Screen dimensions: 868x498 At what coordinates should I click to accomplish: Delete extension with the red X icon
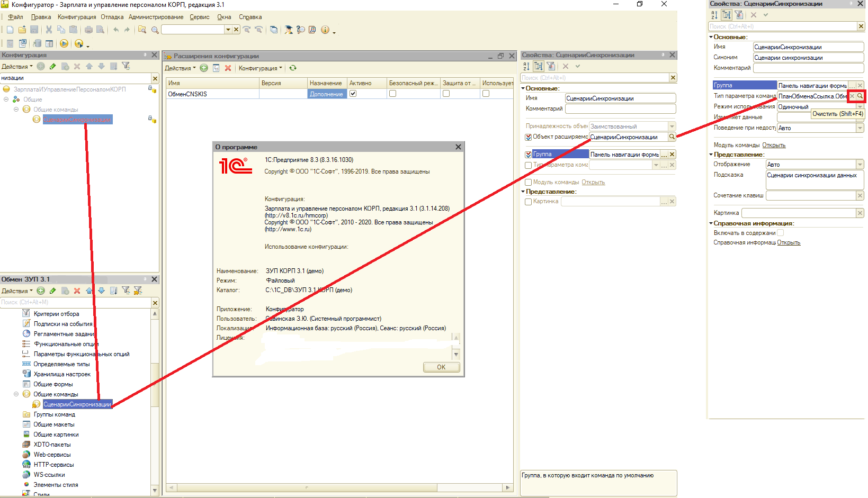pos(228,68)
